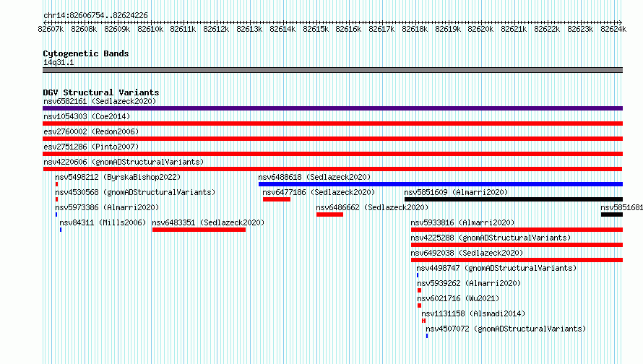Click the esv2751286 (Pinto2007) text label
This screenshot has width=643, height=364.
[91, 147]
